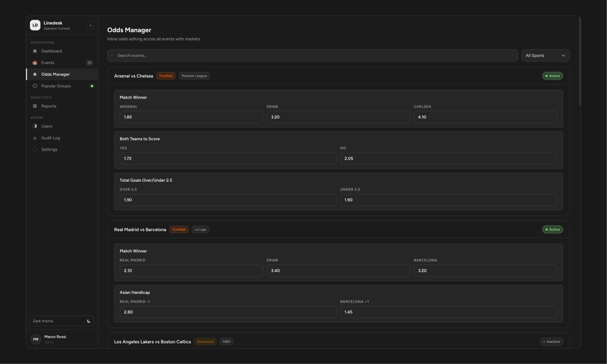Click the Users half-circle icon

[x=35, y=126]
